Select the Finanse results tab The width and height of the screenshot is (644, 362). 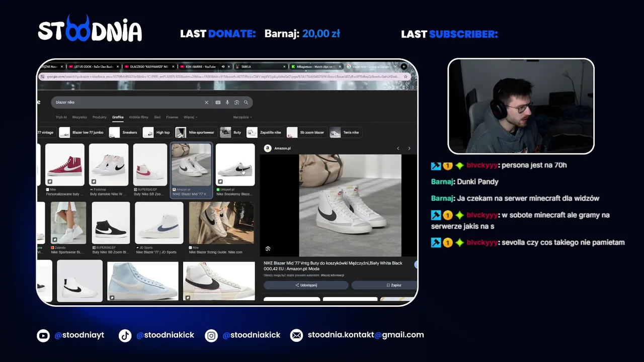click(172, 117)
